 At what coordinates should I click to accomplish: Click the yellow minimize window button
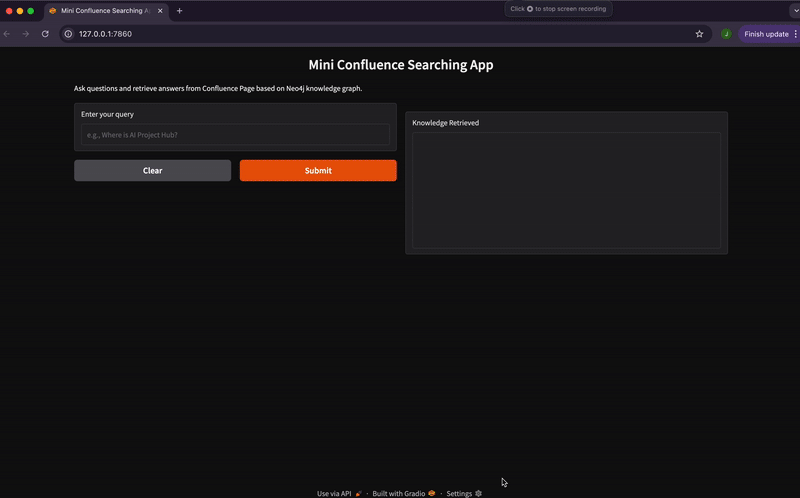[x=20, y=11]
